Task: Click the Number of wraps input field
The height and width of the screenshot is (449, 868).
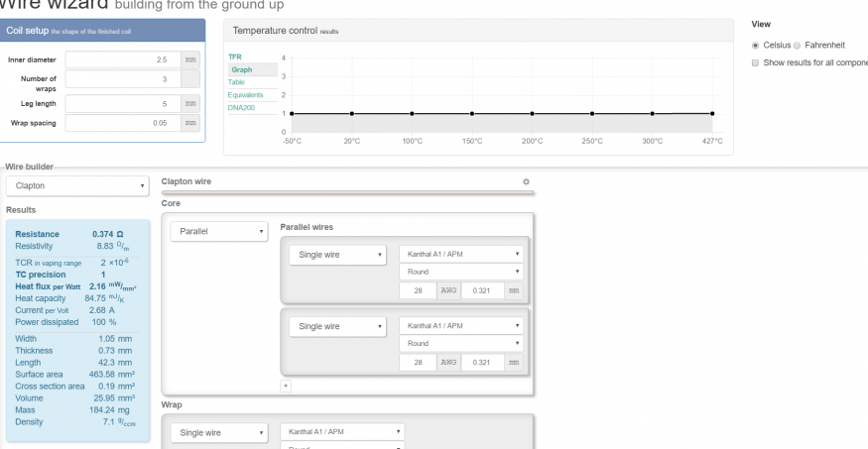Action: 123,79
